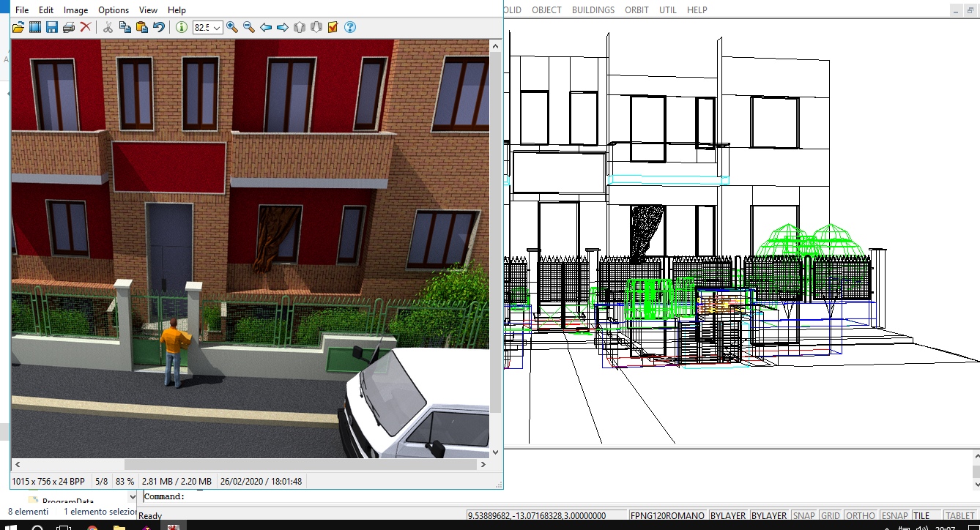Click the ORBIT menu item
This screenshot has width=980, height=530.
tap(636, 10)
